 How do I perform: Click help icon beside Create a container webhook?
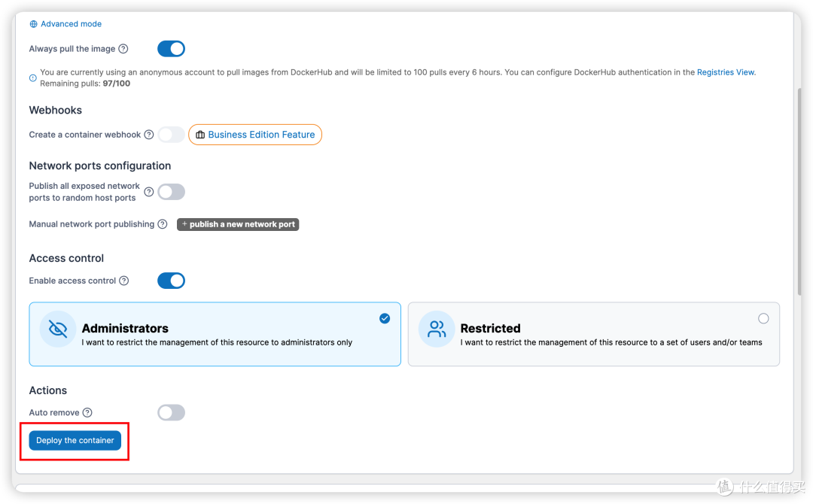click(x=149, y=135)
